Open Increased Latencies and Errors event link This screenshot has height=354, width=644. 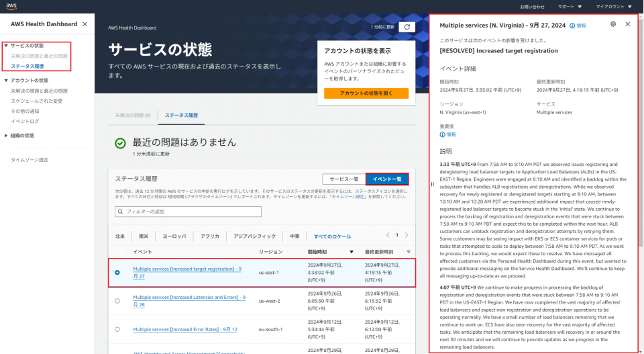(x=189, y=301)
